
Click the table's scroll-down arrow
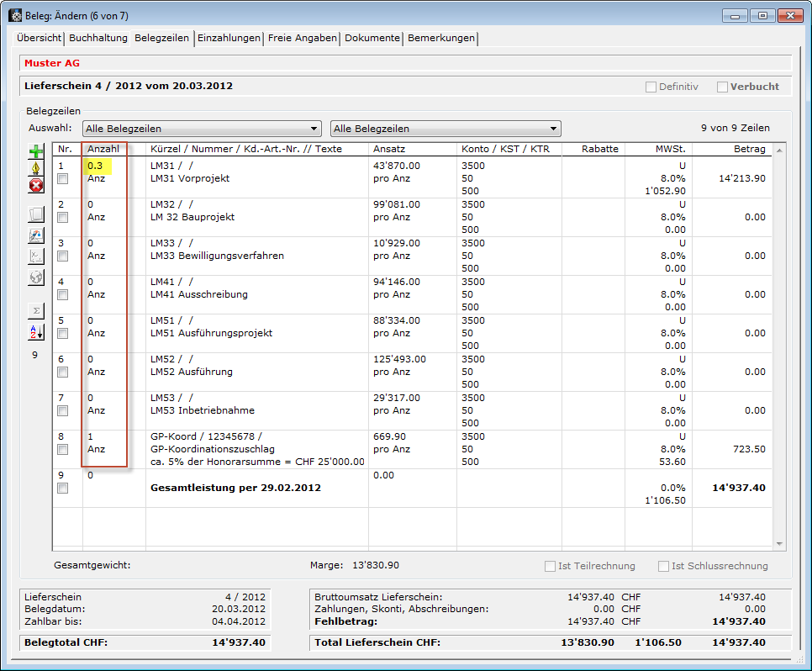click(779, 544)
